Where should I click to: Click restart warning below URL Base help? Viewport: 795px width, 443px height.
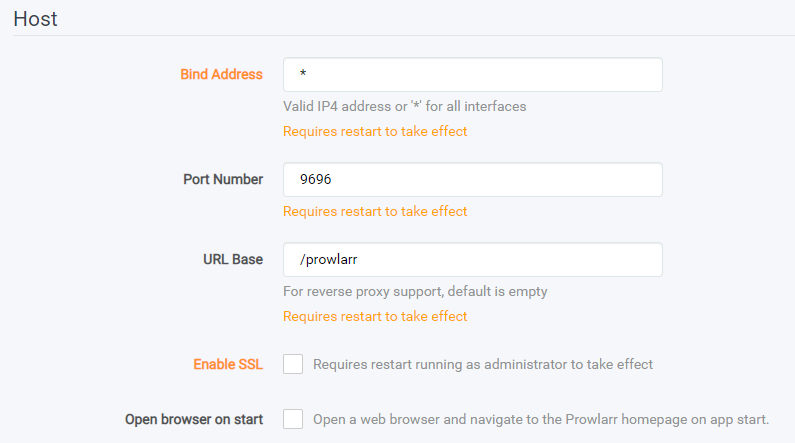pos(375,316)
